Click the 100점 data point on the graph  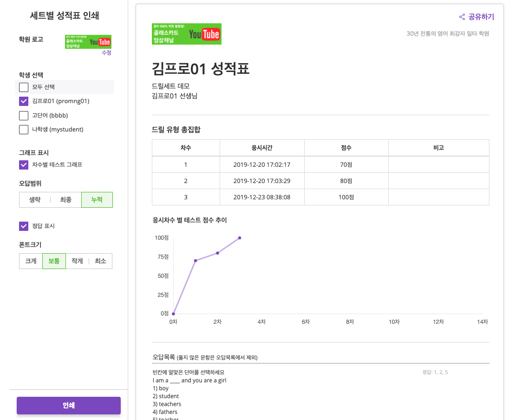pyautogui.click(x=240, y=238)
